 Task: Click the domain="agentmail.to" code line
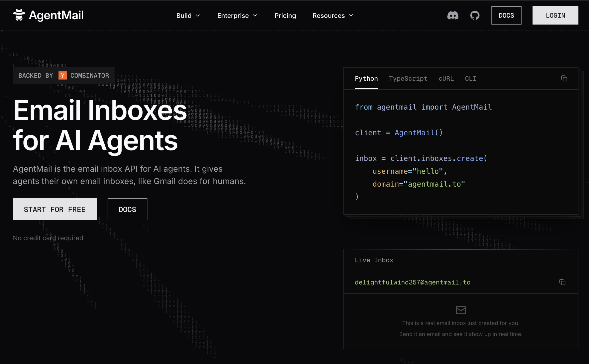(419, 184)
